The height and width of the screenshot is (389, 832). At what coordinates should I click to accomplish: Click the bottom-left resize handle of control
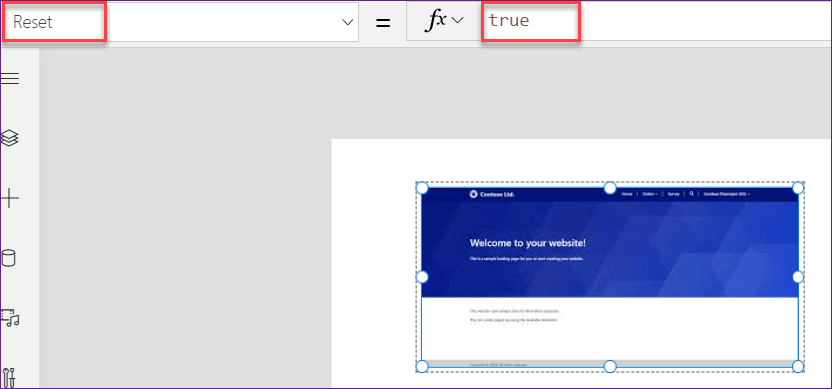[x=422, y=366]
